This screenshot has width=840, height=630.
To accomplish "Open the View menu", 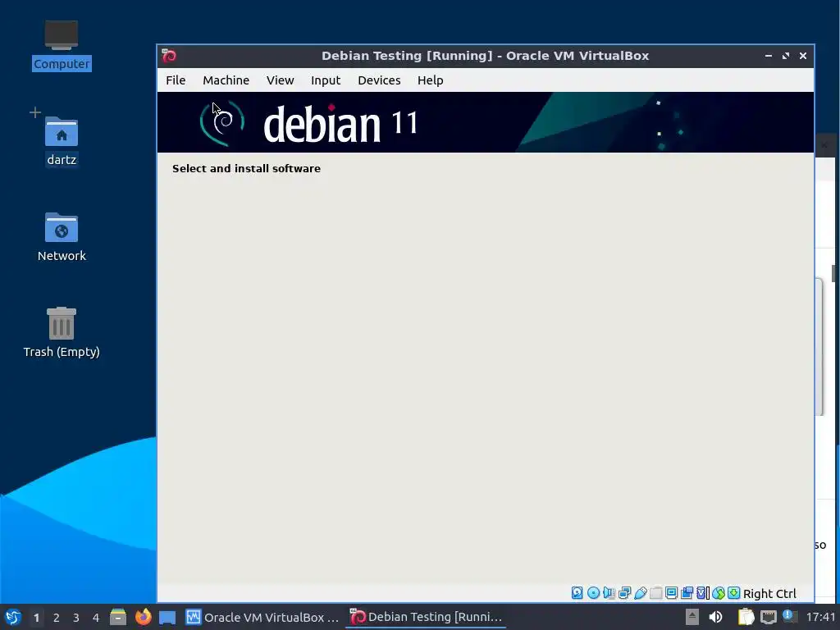I will click(x=280, y=80).
